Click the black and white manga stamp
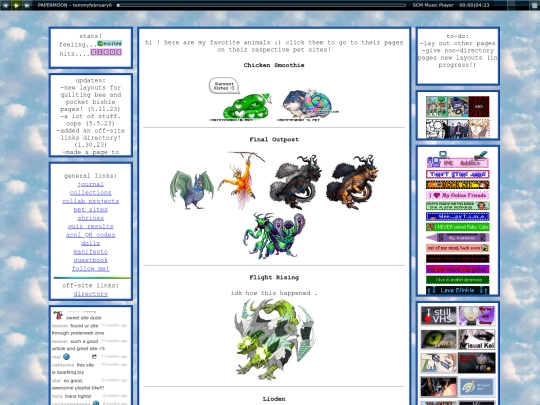Screen dimensions: 540x405 coord(437,128)
